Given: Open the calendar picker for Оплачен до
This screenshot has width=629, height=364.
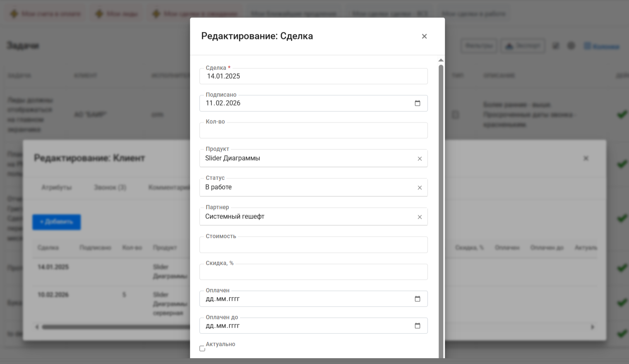Looking at the screenshot, I should point(418,326).
